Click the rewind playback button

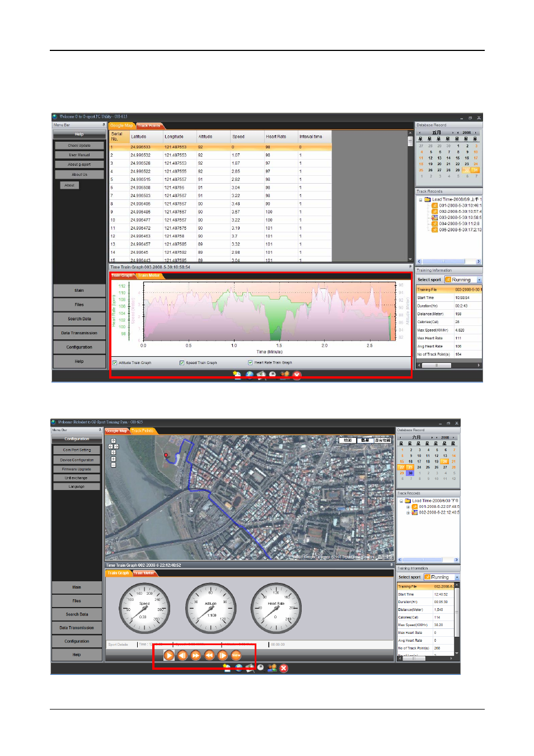(x=209, y=655)
